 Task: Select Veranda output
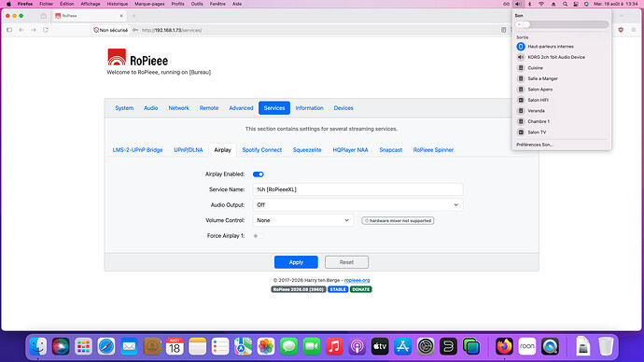tap(562, 111)
